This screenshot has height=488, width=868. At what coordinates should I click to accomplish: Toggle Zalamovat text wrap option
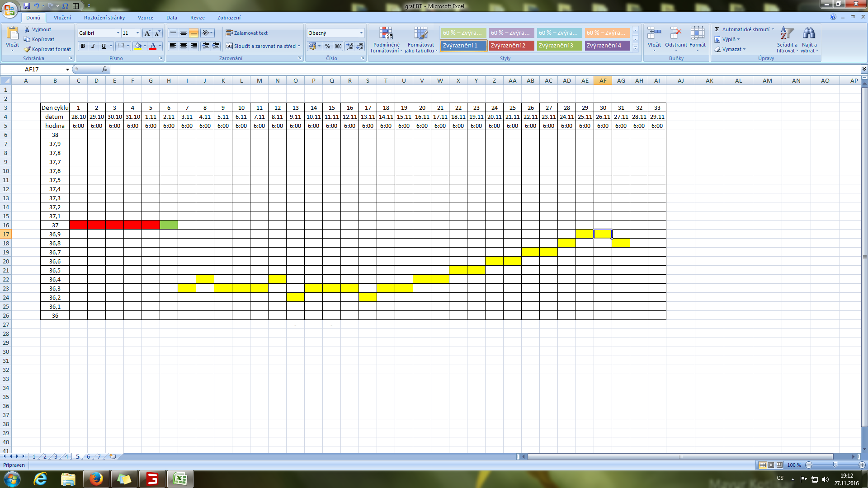247,33
